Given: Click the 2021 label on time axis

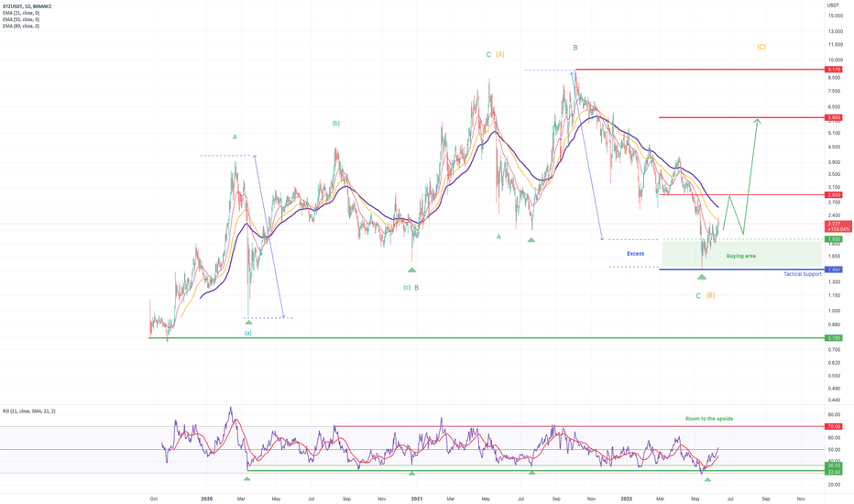Looking at the screenshot, I should tap(417, 499).
